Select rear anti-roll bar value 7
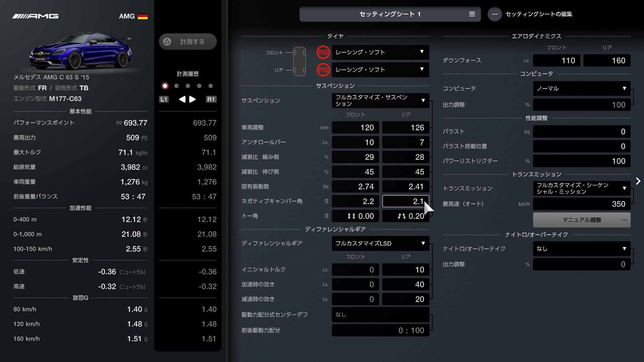644x362 pixels. tap(406, 142)
